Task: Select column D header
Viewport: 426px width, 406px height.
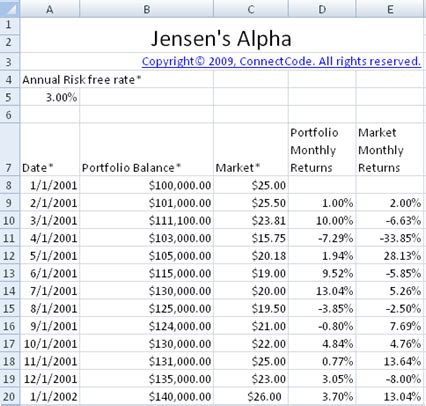Action: pos(322,9)
